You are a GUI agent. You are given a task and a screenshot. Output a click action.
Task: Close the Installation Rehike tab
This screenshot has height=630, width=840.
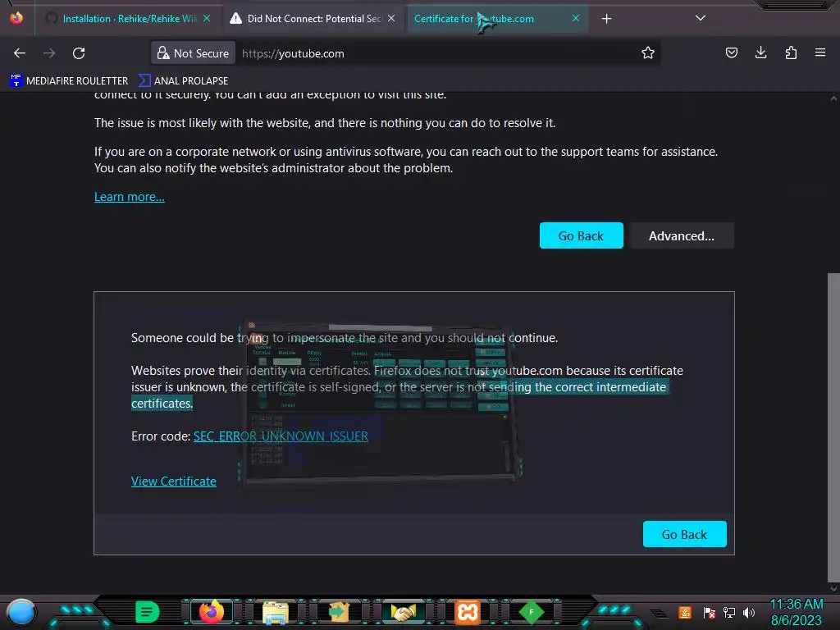pos(207,18)
